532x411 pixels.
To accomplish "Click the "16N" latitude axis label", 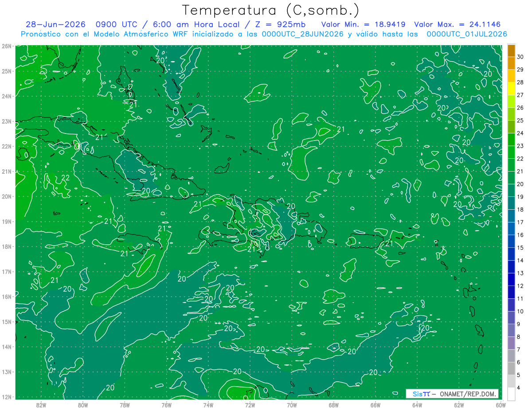I will pos(6,297).
